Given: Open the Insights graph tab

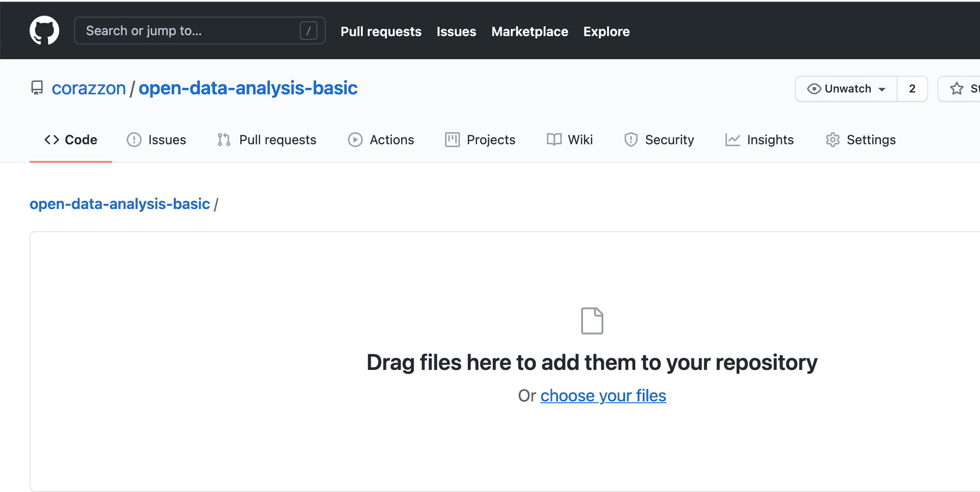Looking at the screenshot, I should 759,140.
